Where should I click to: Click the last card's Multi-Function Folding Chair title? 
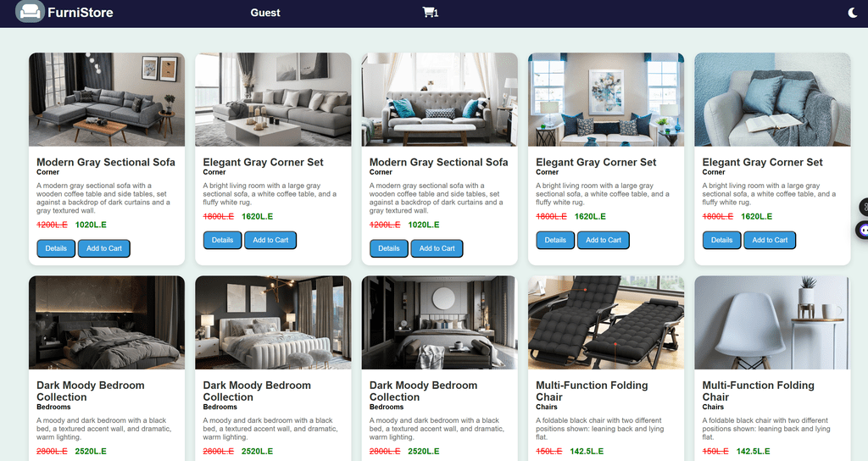pyautogui.click(x=758, y=392)
